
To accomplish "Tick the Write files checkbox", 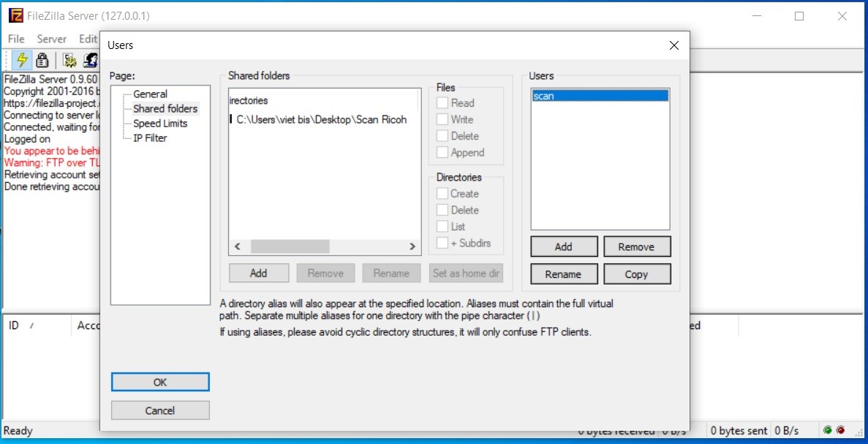I will pos(442,119).
